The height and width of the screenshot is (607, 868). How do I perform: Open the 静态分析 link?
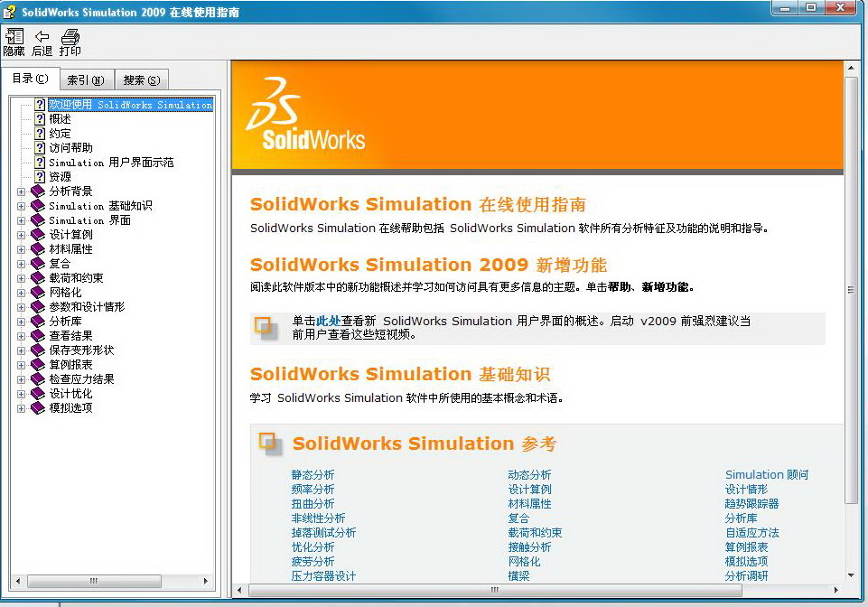pos(313,474)
